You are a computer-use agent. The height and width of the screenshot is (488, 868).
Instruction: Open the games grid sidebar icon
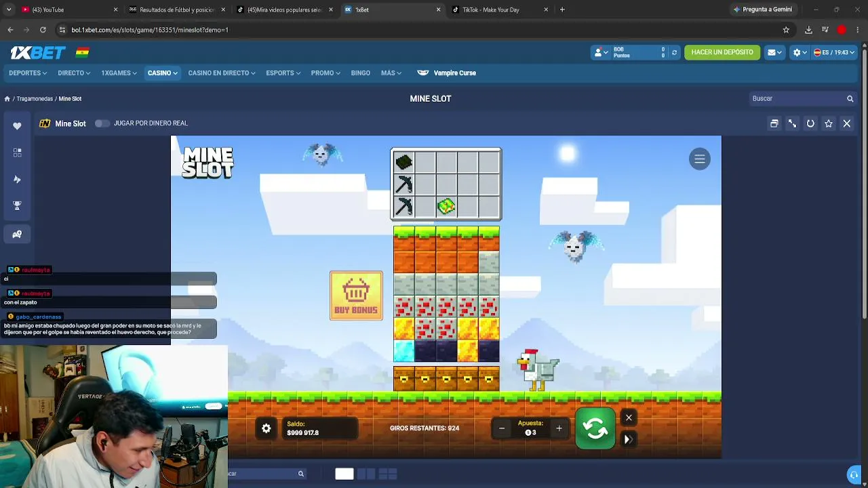(17, 152)
